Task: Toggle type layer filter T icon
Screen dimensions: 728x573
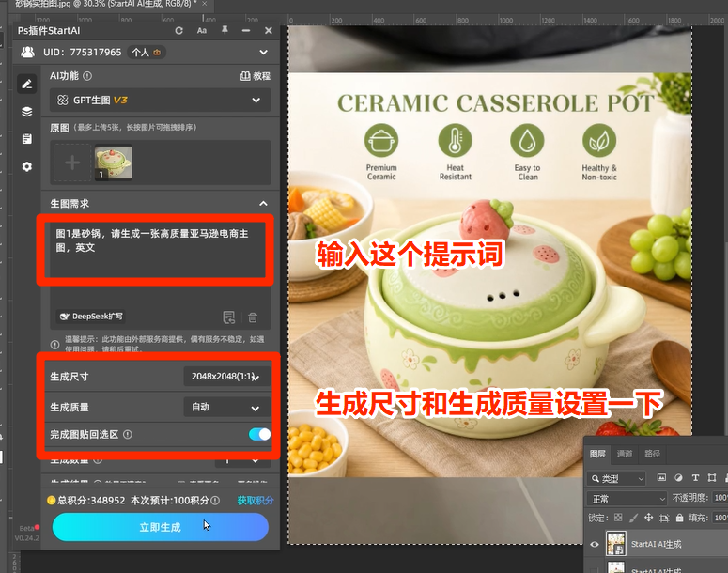Action: [695, 478]
